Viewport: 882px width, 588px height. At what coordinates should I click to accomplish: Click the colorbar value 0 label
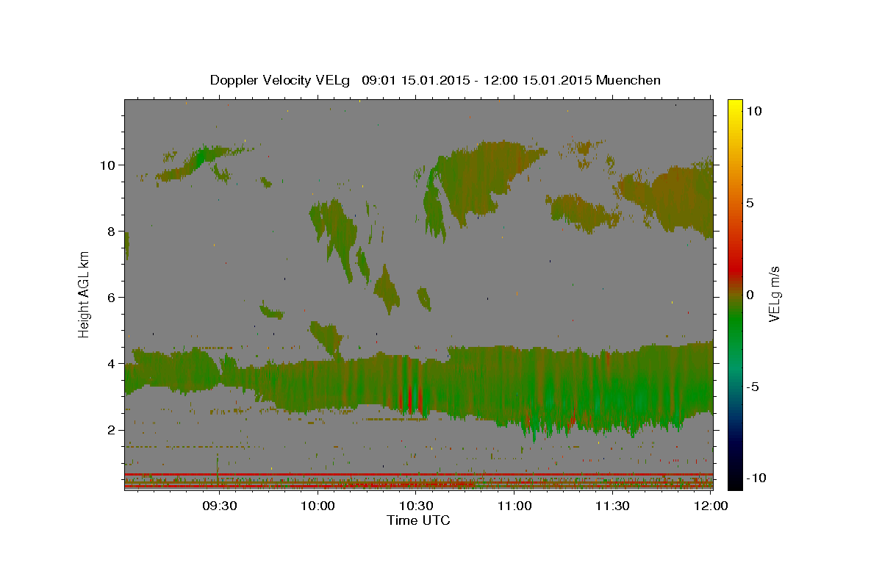pyautogui.click(x=750, y=295)
